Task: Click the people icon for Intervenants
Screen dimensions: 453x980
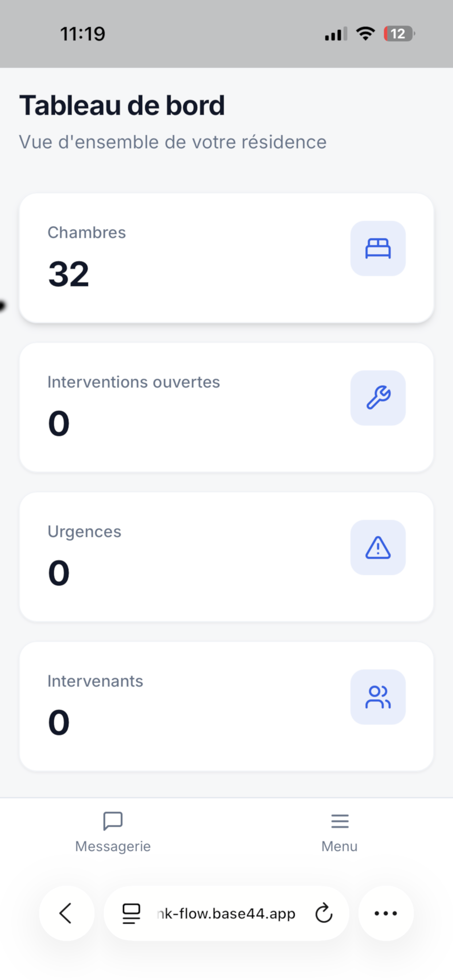Action: click(377, 697)
